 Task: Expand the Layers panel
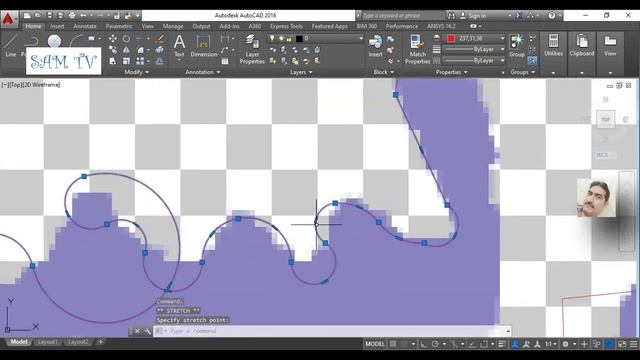[301, 72]
